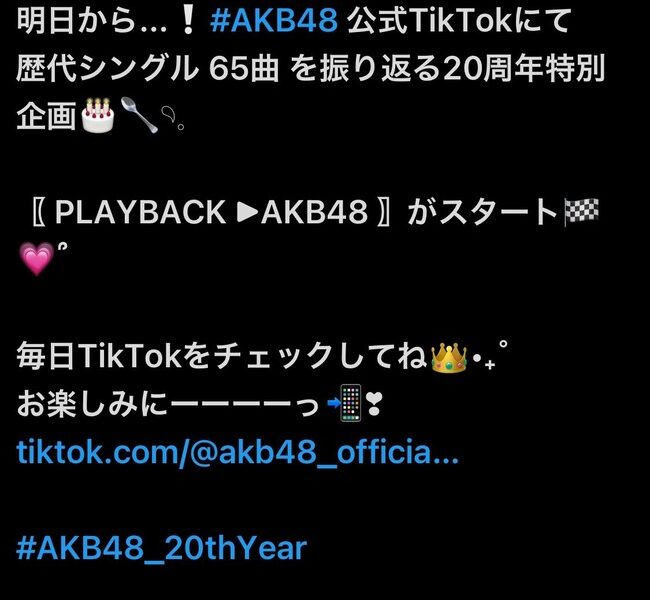Click the text 20周年特別
650x600 pixels.
point(524,68)
